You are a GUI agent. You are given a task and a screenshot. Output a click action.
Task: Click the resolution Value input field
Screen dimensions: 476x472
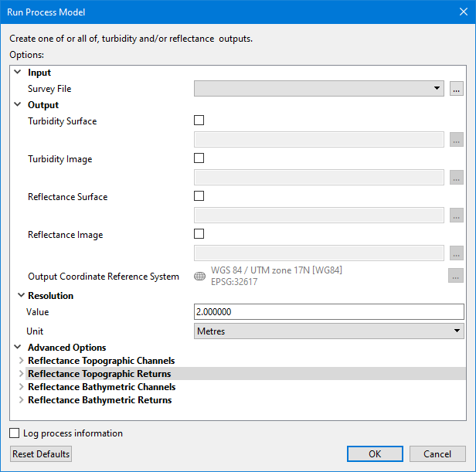pos(328,312)
